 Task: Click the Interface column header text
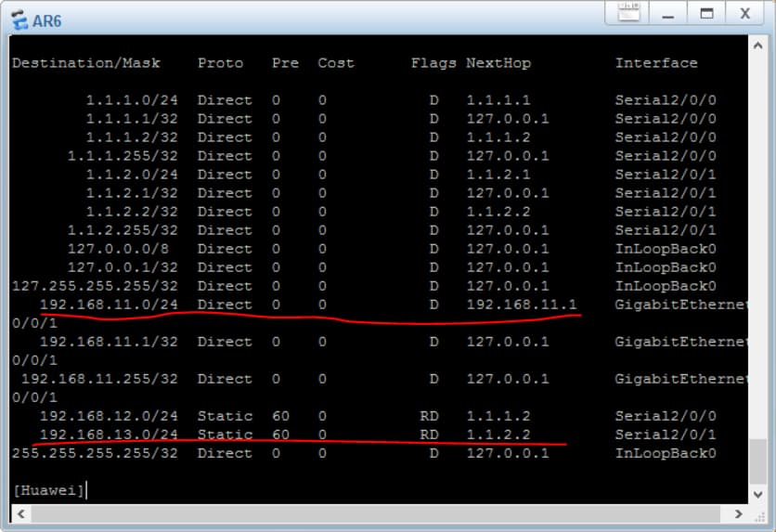(655, 63)
